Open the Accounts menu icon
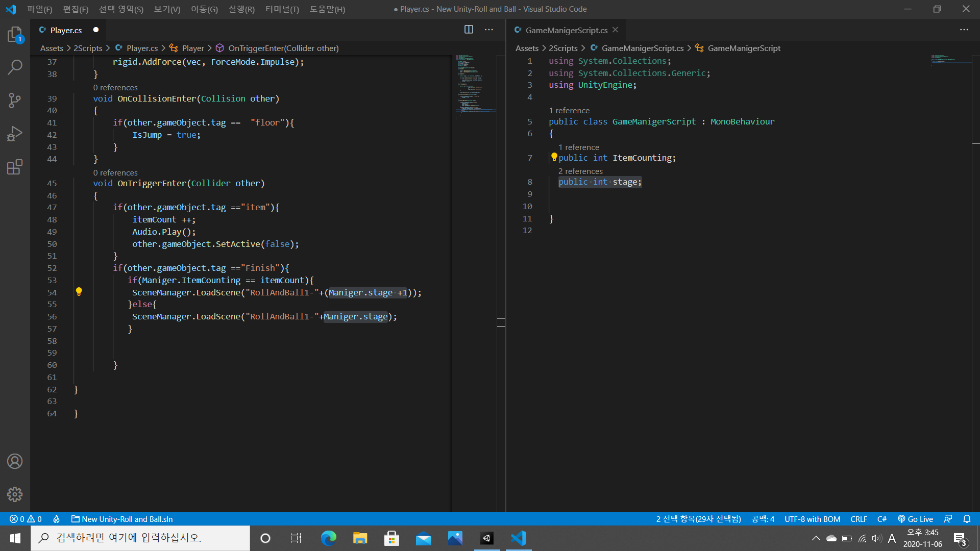Image resolution: width=980 pixels, height=551 pixels. coord(15,461)
